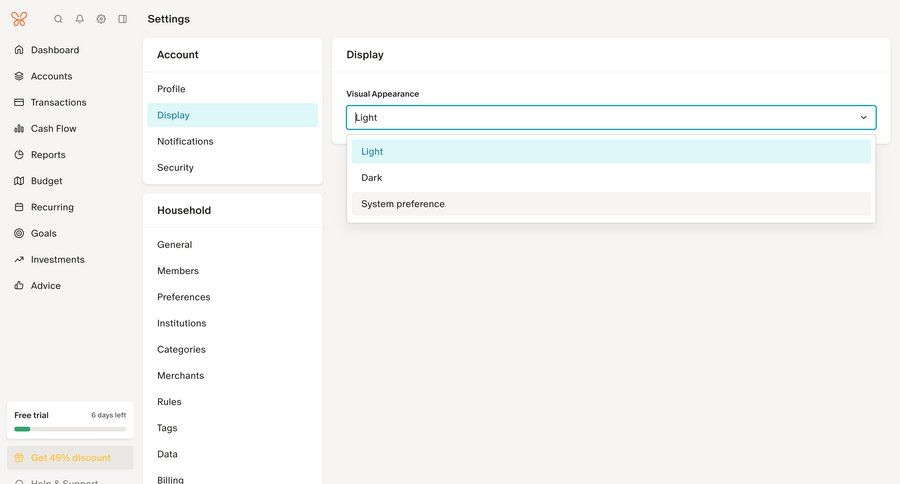Open household Preferences settings
This screenshot has width=900, height=484.
232,297
